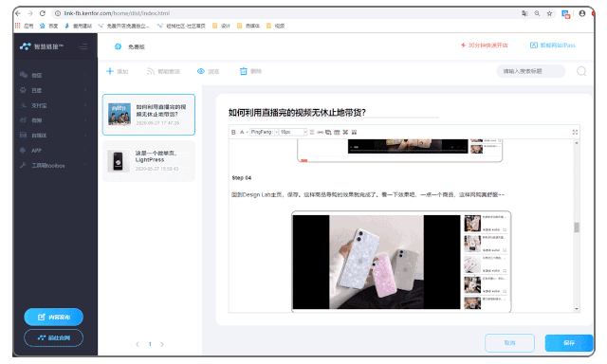Image resolution: width=607 pixels, height=364 pixels.
Task: Click the insert link icon in the editor
Action: (321, 133)
